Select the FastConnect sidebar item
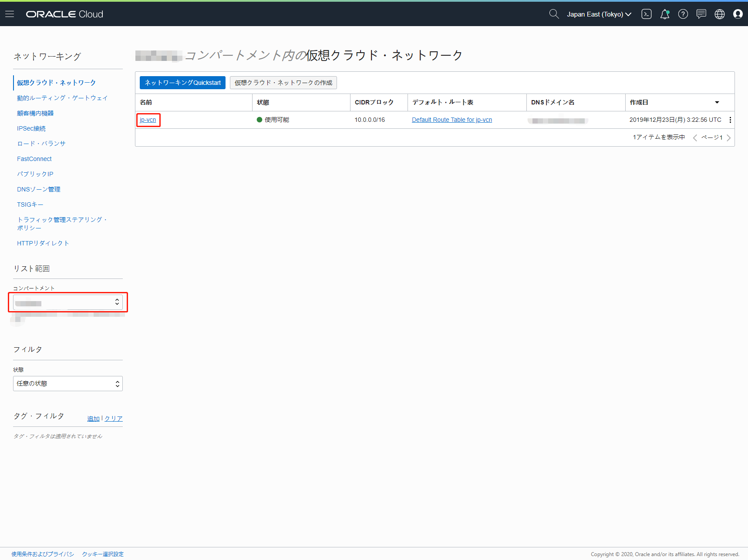The width and height of the screenshot is (748, 560). [34, 159]
